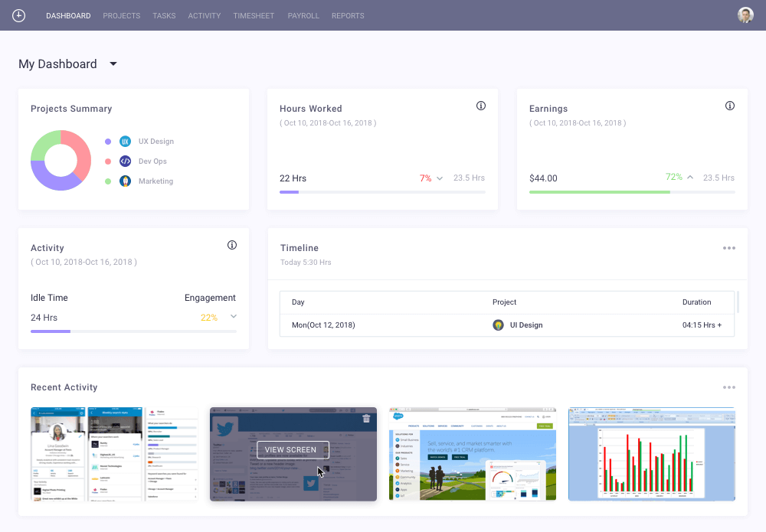The width and height of the screenshot is (766, 532).
Task: Open the bar chart screenshot thumbnail
Action: point(651,454)
